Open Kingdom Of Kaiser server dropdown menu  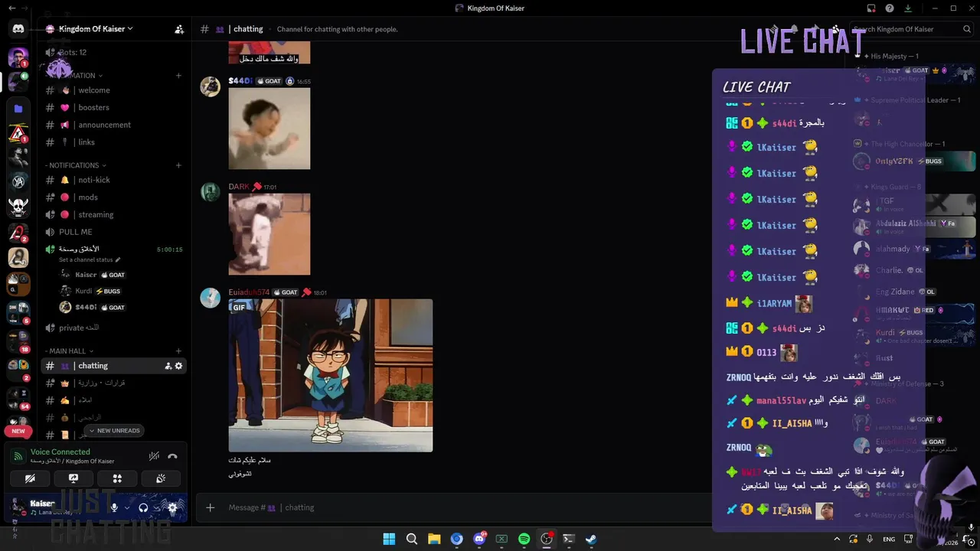tap(95, 29)
